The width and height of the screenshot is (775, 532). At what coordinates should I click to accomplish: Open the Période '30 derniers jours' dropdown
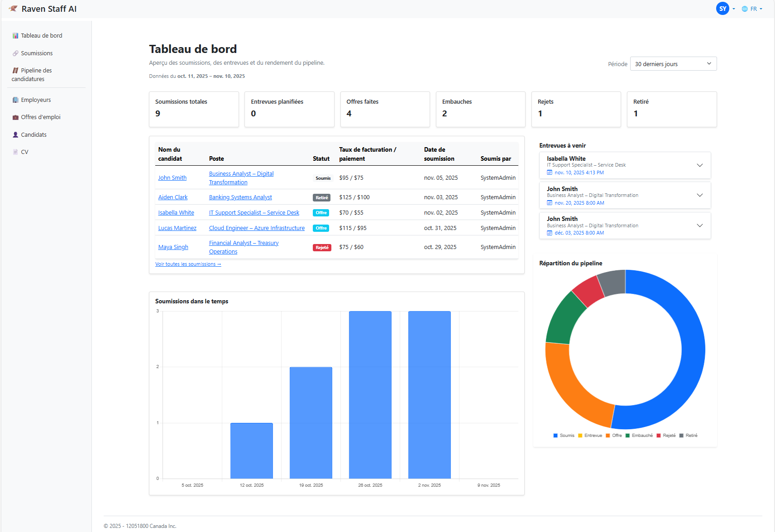[673, 63]
